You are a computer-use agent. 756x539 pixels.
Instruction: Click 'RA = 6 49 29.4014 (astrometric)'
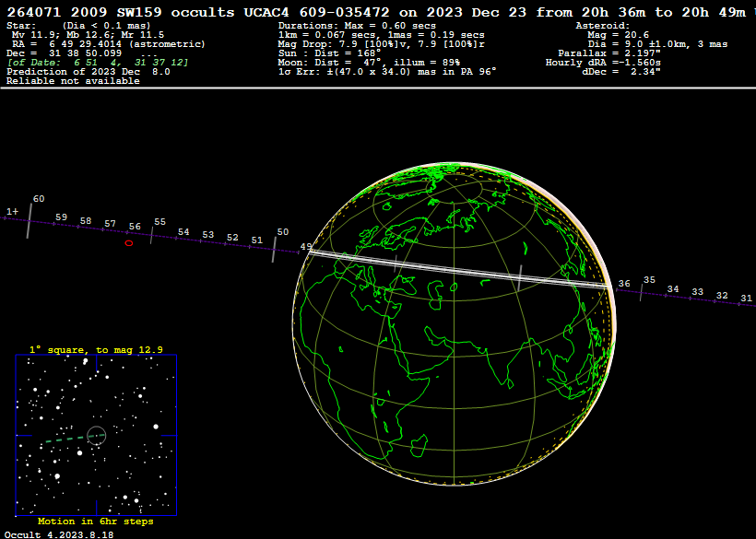[x=109, y=44]
